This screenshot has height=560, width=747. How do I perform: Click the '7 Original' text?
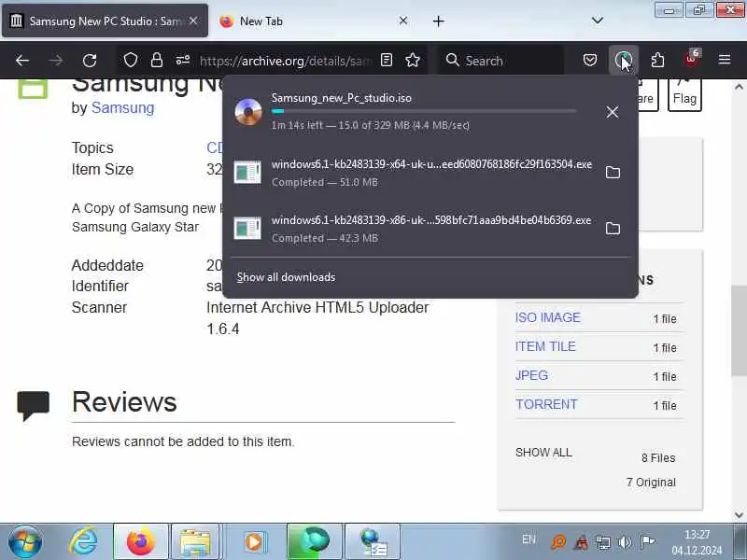651,483
